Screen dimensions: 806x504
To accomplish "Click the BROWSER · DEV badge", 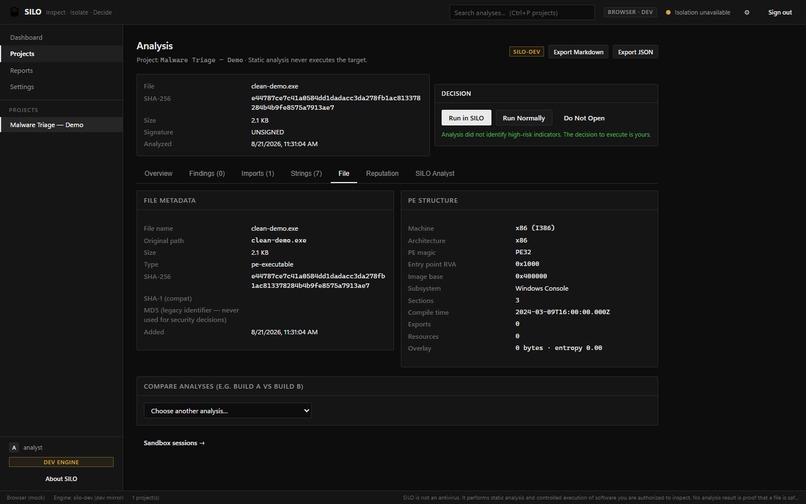I will pyautogui.click(x=630, y=12).
